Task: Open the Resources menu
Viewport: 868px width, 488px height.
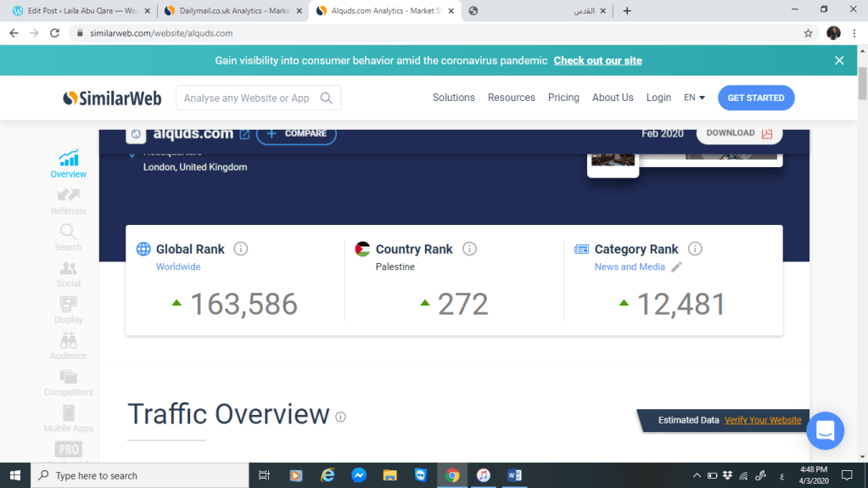Action: (x=511, y=98)
